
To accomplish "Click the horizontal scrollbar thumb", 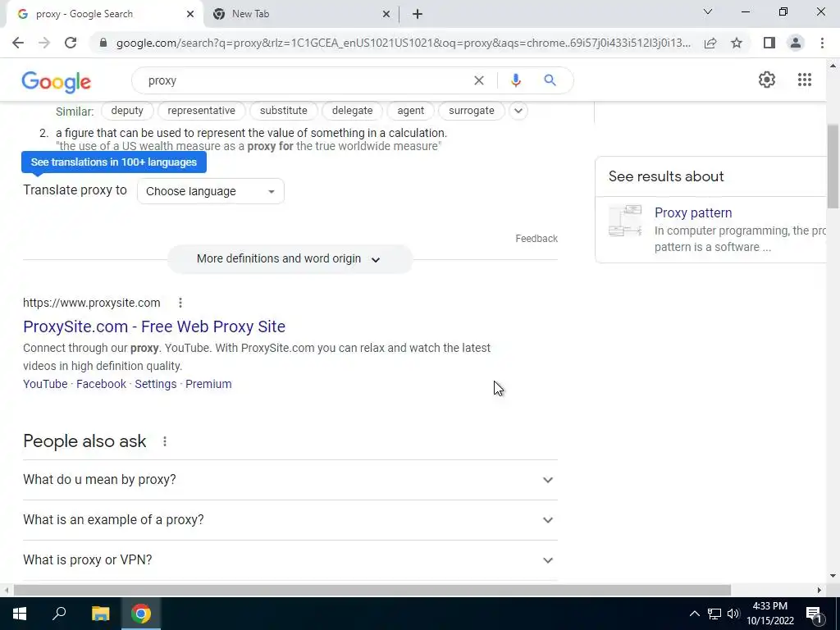I will (372, 590).
